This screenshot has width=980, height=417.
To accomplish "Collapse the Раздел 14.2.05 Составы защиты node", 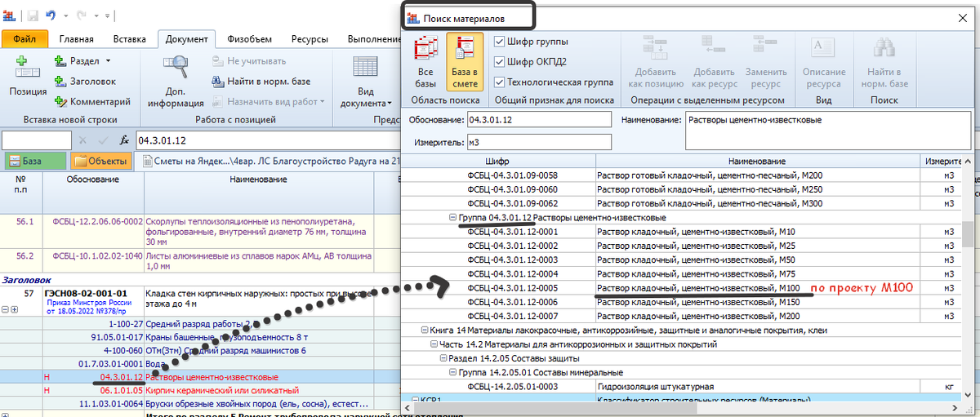I will [x=443, y=358].
